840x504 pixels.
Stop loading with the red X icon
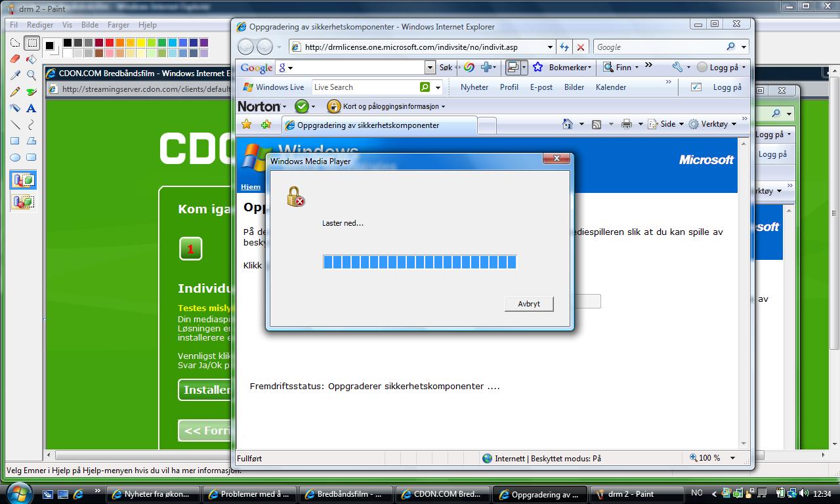point(580,47)
